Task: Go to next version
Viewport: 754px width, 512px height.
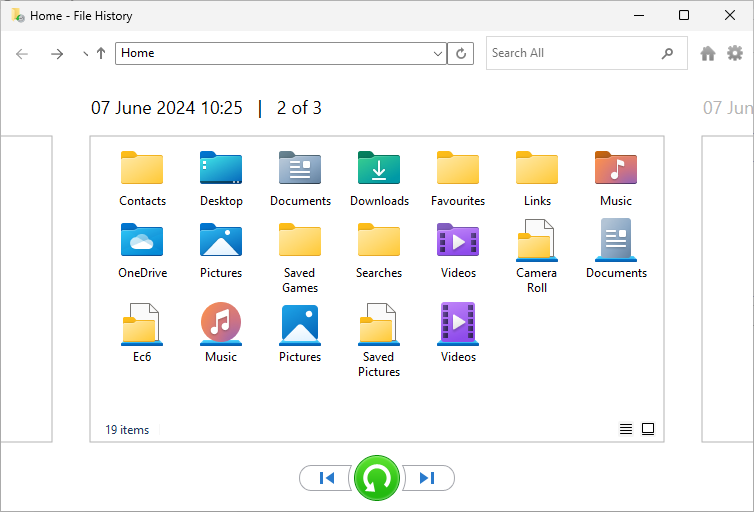Action: pos(427,478)
